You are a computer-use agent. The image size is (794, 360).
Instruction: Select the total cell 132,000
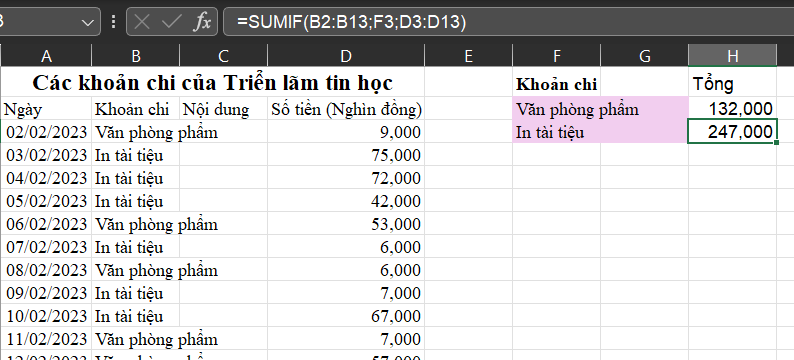pyautogui.click(x=733, y=109)
